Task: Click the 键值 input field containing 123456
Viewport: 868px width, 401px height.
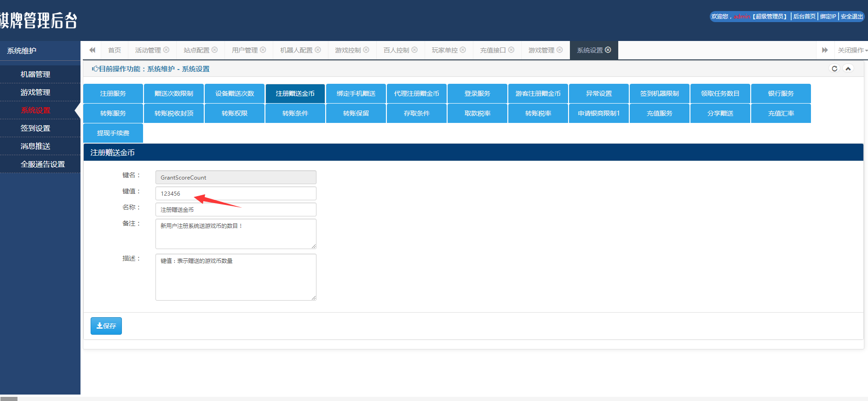Action: [236, 193]
